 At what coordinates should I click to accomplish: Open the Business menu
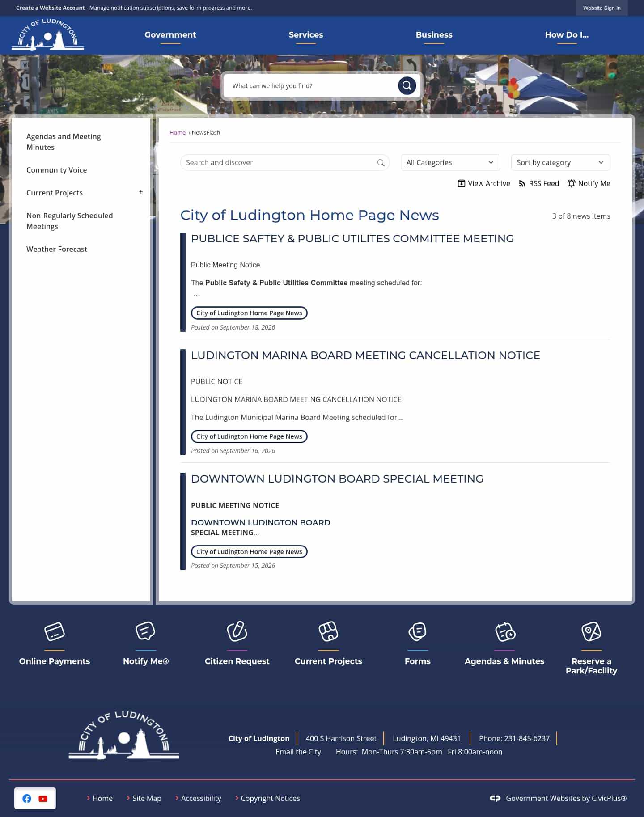(434, 35)
